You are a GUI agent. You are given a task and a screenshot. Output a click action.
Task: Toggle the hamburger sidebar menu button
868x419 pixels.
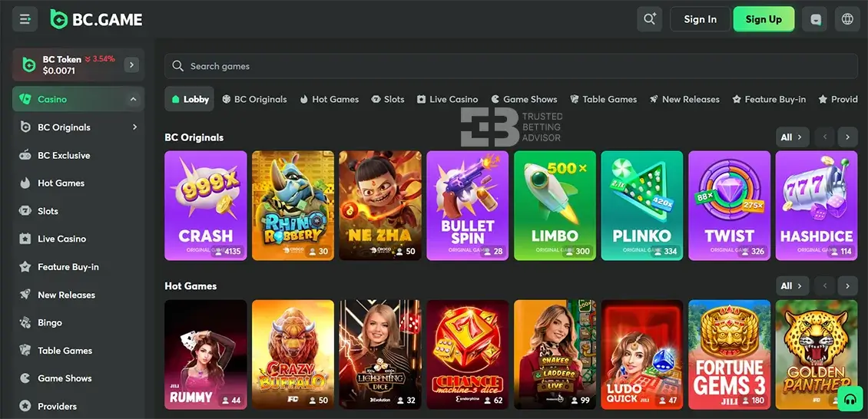(25, 19)
